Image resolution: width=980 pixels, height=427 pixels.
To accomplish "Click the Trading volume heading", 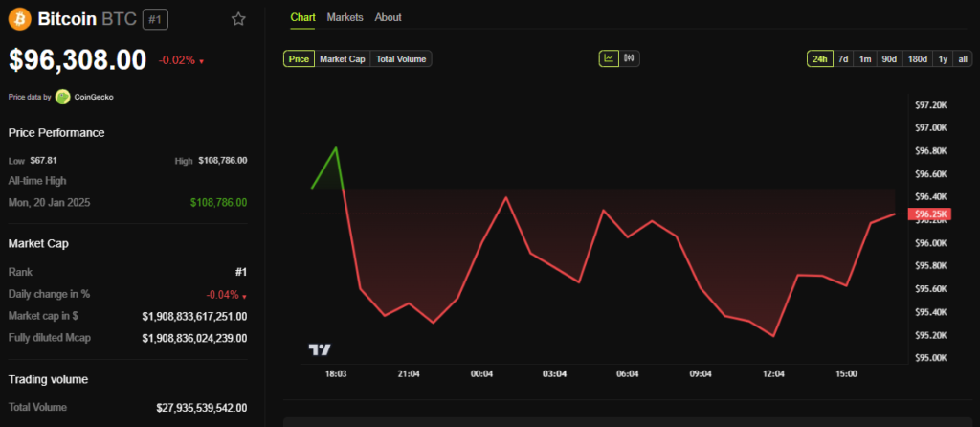I will 48,379.
